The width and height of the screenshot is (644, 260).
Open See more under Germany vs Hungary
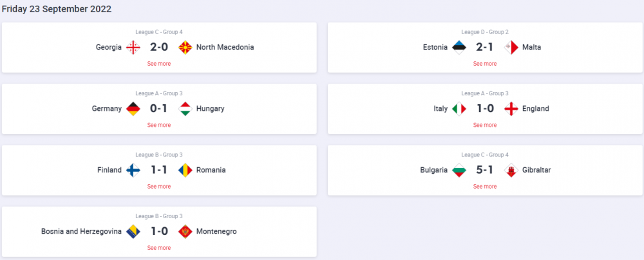159,125
